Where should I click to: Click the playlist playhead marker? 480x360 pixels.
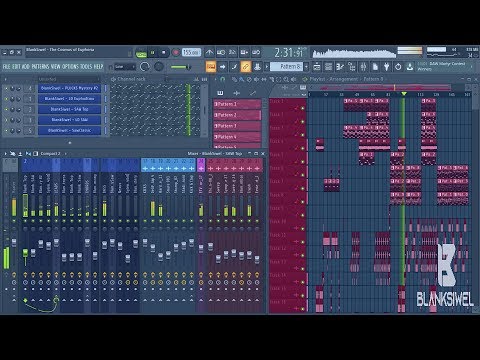(404, 94)
